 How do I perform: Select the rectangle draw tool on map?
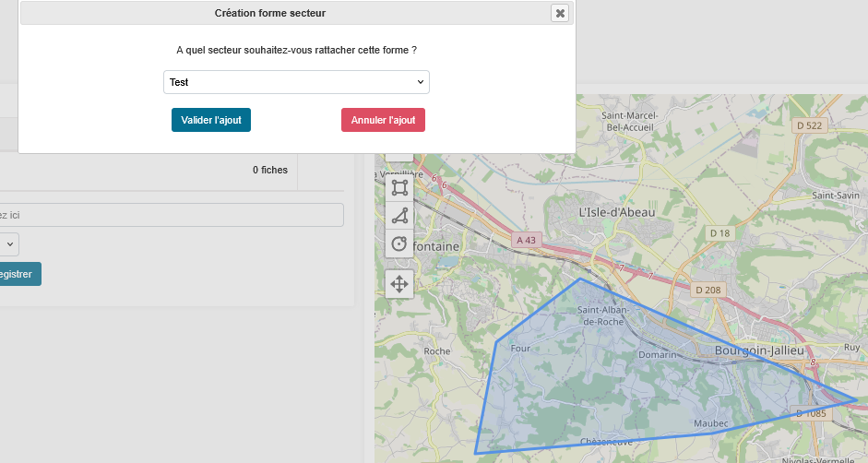coord(399,188)
